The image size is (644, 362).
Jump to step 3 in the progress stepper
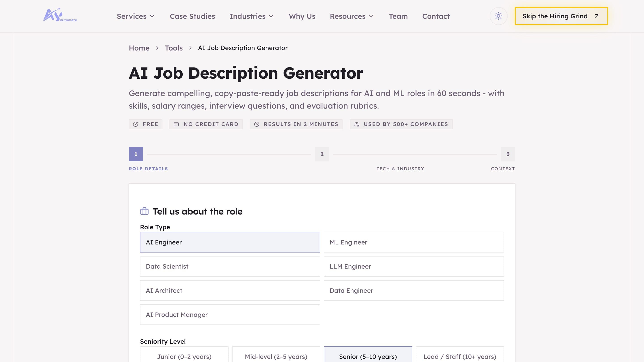click(508, 154)
